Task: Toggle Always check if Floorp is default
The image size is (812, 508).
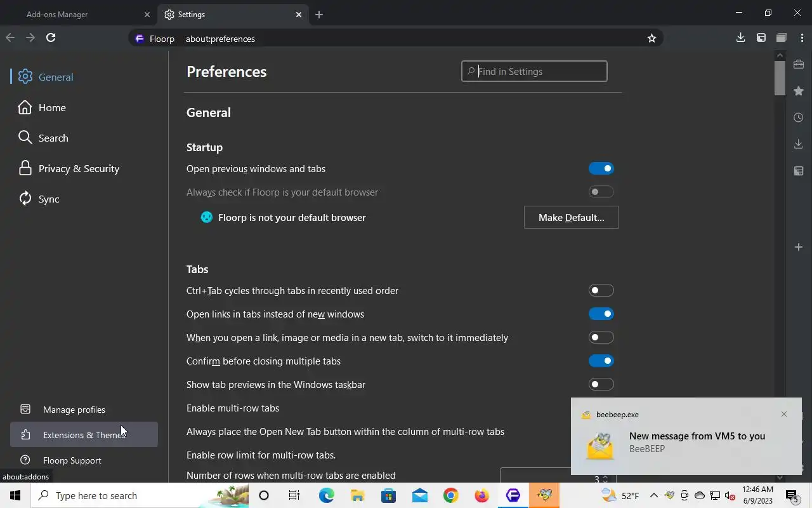Action: (x=601, y=192)
